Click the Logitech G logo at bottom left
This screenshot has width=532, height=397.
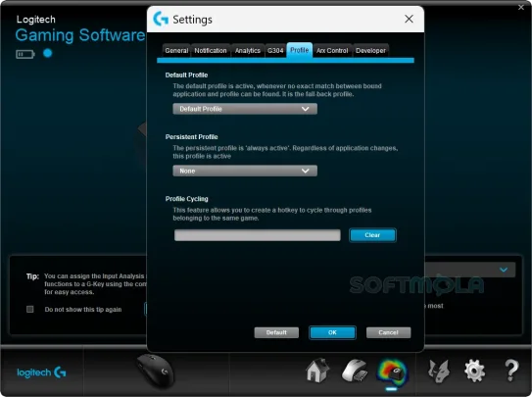tap(41, 372)
